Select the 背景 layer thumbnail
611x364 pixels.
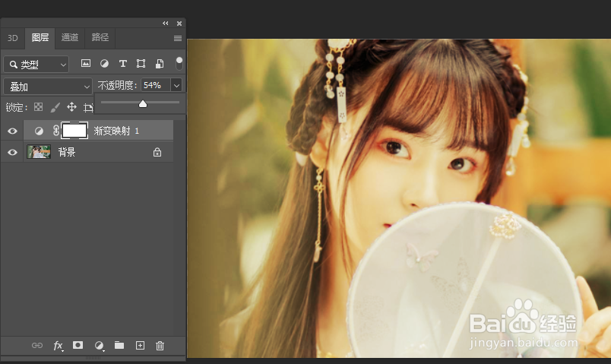[39, 152]
